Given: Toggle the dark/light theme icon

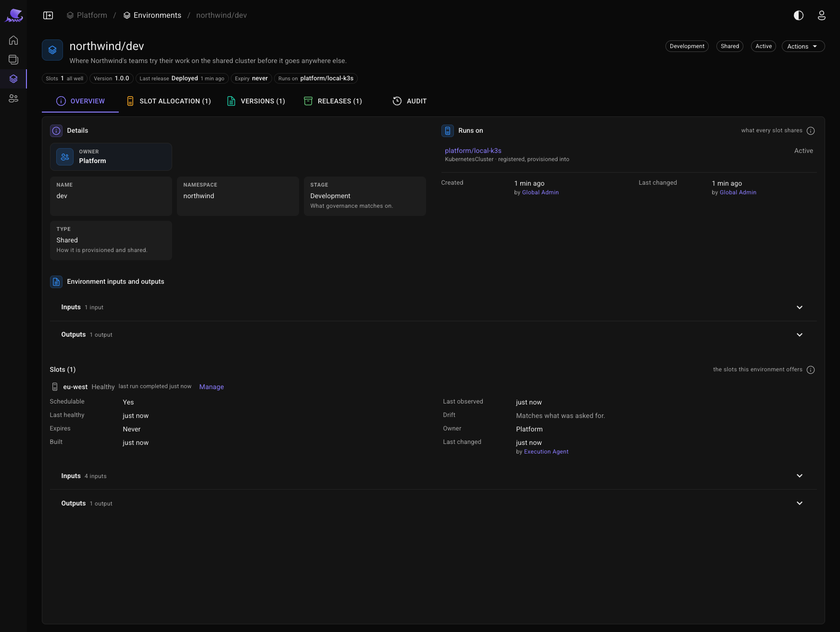Looking at the screenshot, I should click(x=799, y=15).
